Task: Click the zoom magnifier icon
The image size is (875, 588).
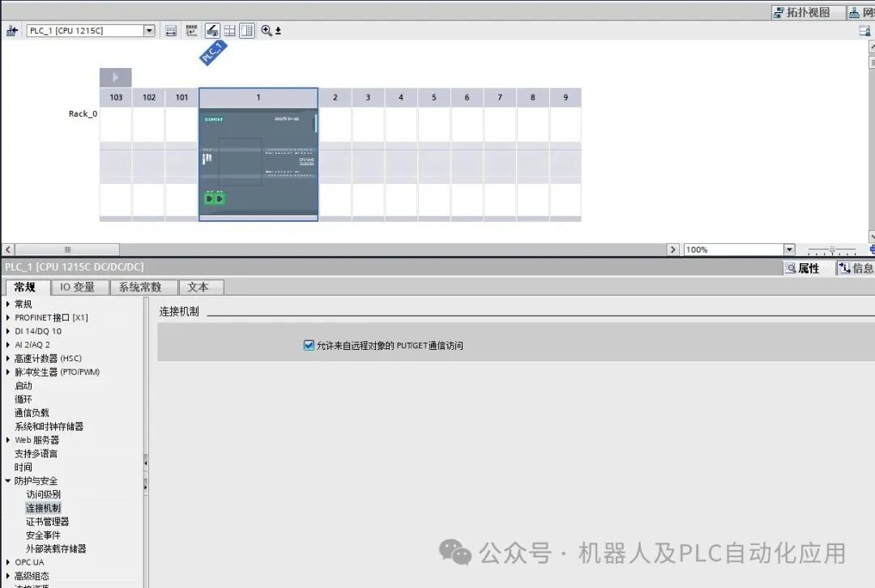Action: (267, 31)
